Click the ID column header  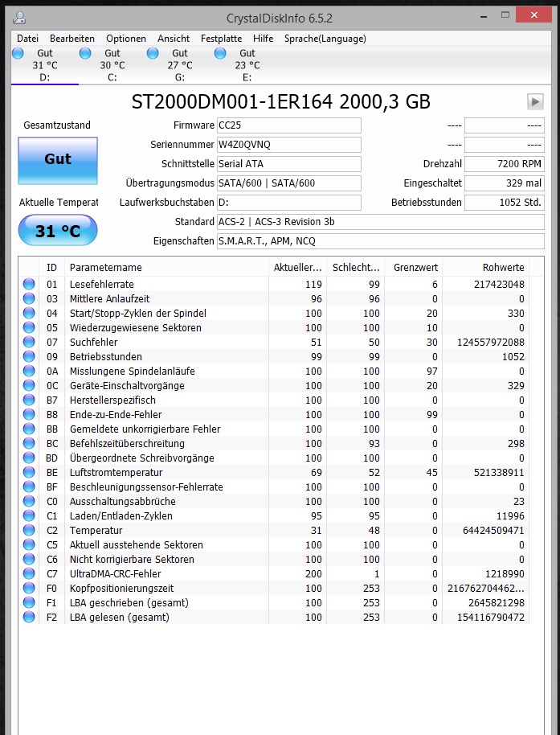coord(51,267)
